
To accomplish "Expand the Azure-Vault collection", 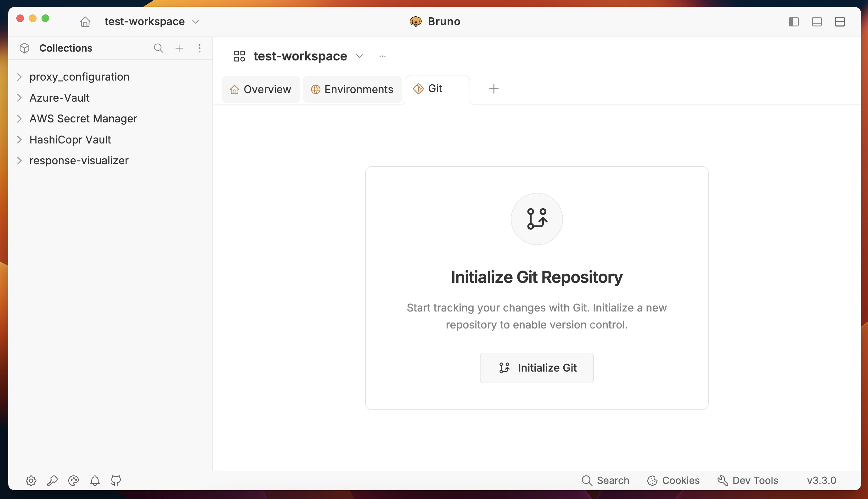I will pyautogui.click(x=20, y=98).
